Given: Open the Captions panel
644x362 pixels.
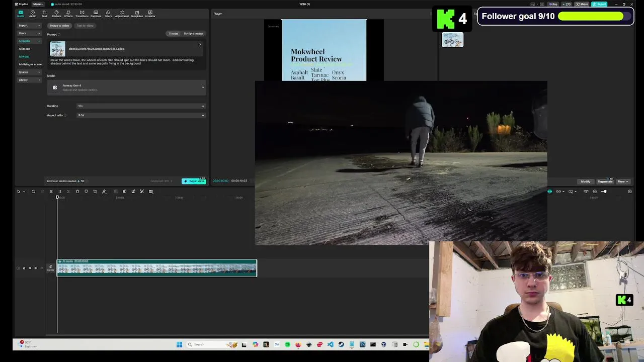Looking at the screenshot, I should coord(96,14).
